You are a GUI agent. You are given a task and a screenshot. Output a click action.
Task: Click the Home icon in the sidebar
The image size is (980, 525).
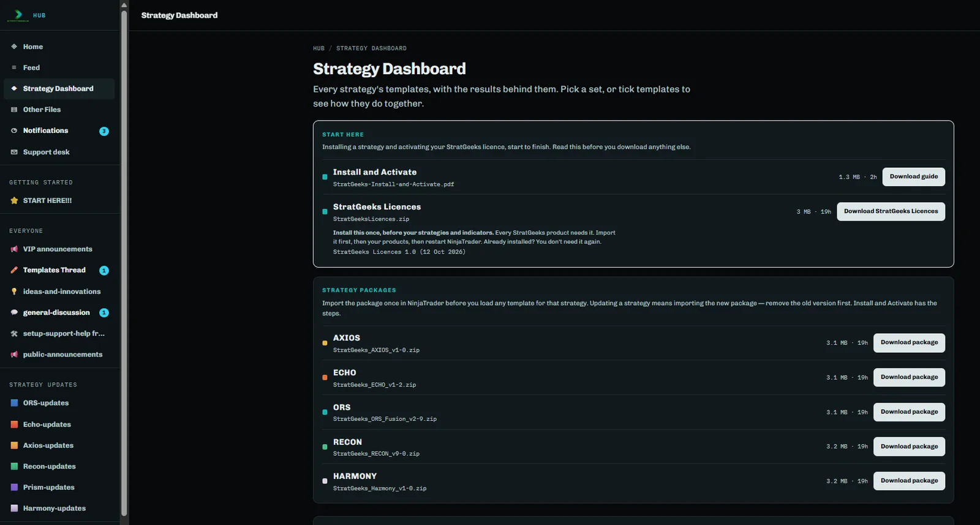tap(14, 47)
